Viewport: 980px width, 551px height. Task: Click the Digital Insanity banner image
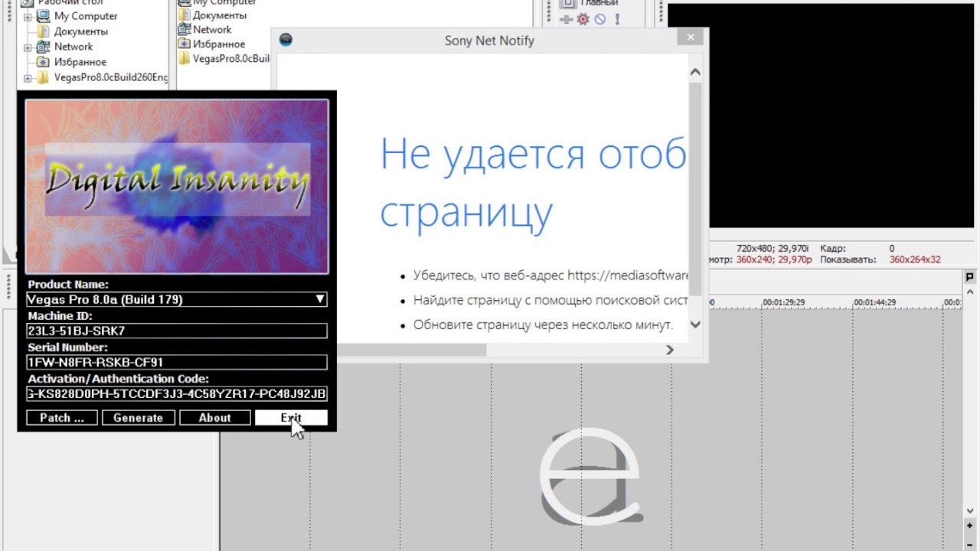pyautogui.click(x=177, y=186)
